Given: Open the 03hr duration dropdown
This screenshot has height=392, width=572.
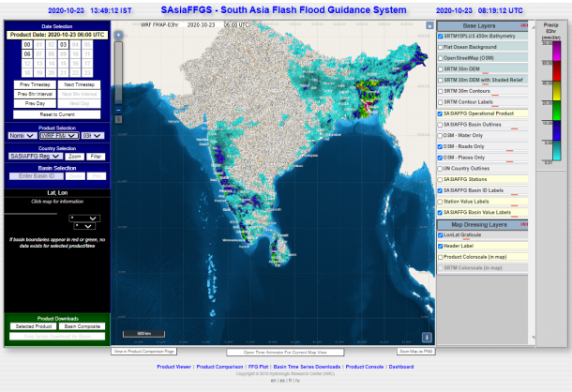Looking at the screenshot, I should (x=91, y=135).
